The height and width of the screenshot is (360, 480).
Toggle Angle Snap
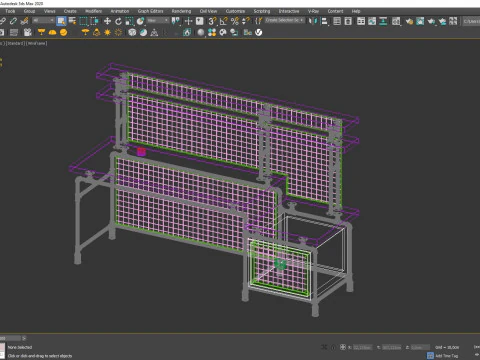224,21
